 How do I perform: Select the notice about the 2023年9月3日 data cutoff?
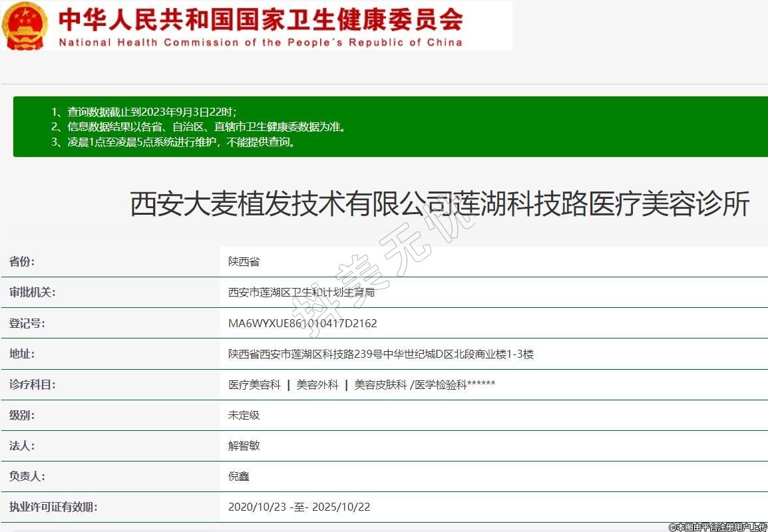pyautogui.click(x=144, y=112)
